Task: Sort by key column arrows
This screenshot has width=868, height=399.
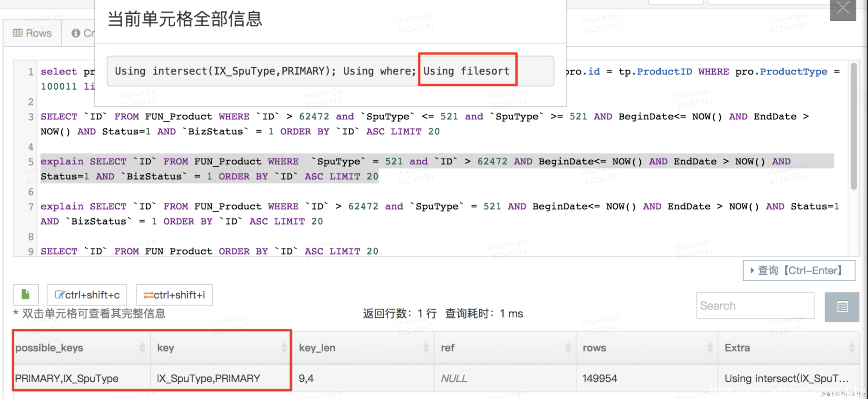Action: coord(284,347)
